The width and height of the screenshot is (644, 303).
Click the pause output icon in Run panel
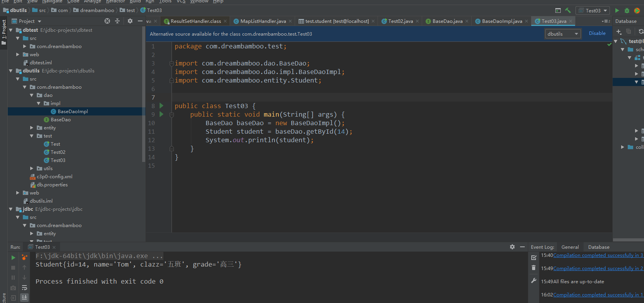tap(13, 277)
